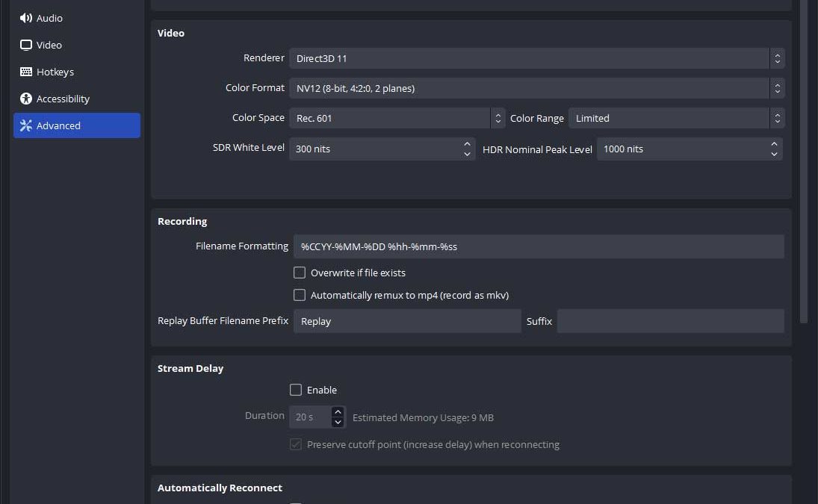
Task: Enable Stream Delay checkbox
Action: 296,390
